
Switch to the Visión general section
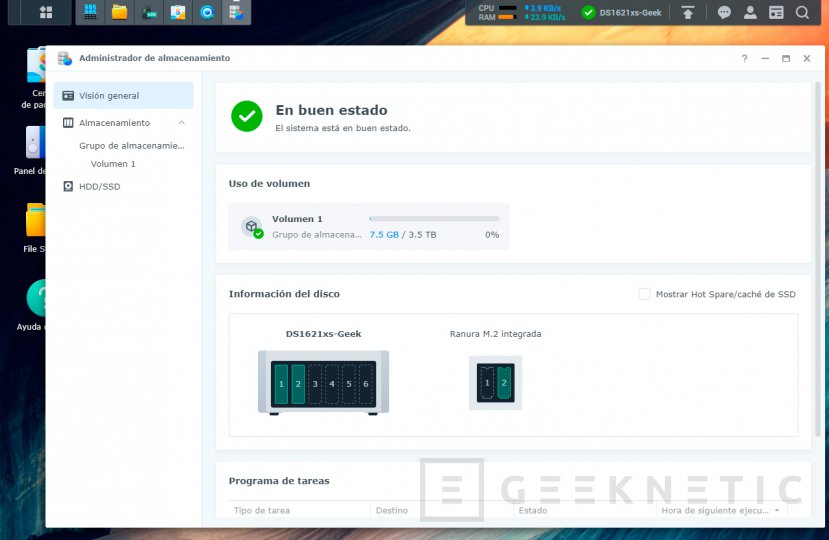(x=109, y=96)
